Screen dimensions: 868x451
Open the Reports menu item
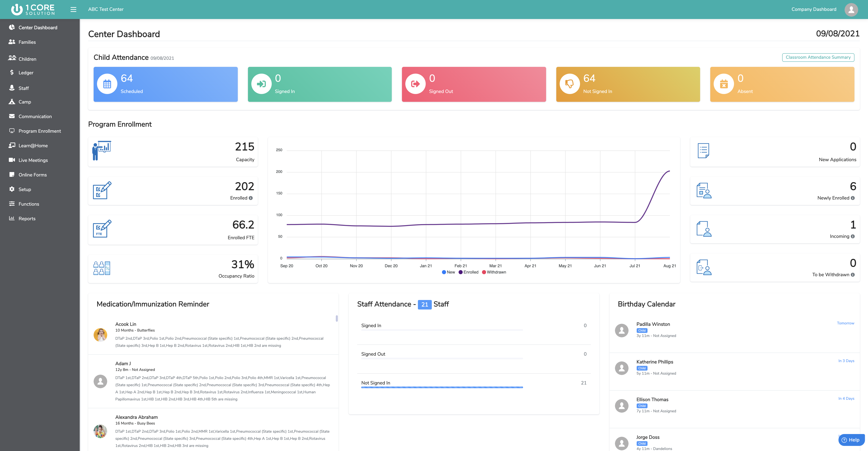[40, 218]
